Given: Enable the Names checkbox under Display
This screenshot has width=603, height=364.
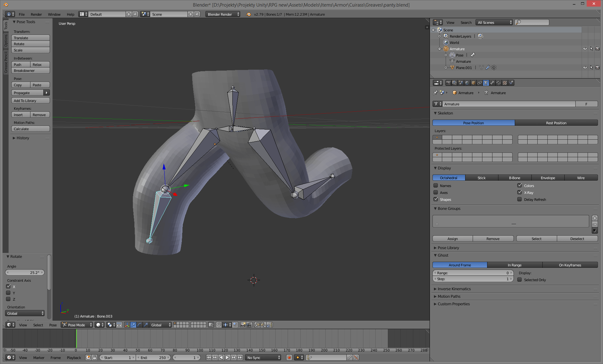Looking at the screenshot, I should click(436, 185).
